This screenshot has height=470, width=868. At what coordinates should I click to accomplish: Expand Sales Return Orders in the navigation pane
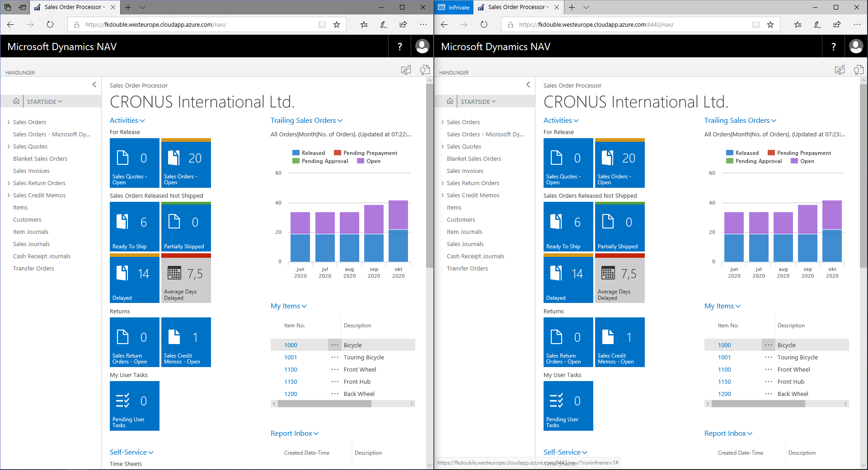[9, 183]
